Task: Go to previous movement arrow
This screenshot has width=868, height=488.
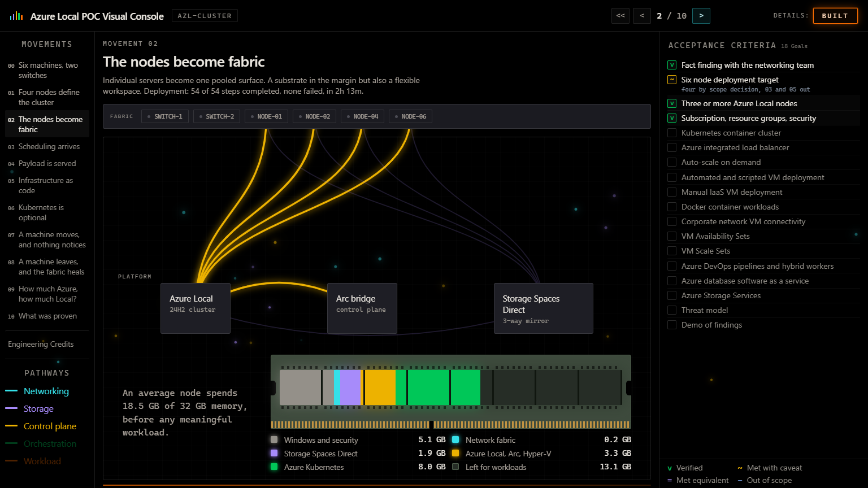Action: click(x=642, y=16)
